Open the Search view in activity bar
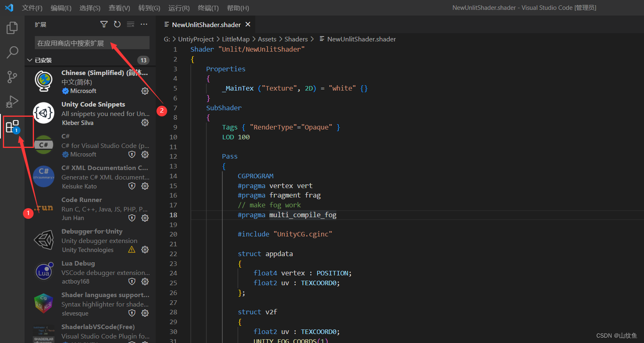The height and width of the screenshot is (343, 644). (x=12, y=52)
